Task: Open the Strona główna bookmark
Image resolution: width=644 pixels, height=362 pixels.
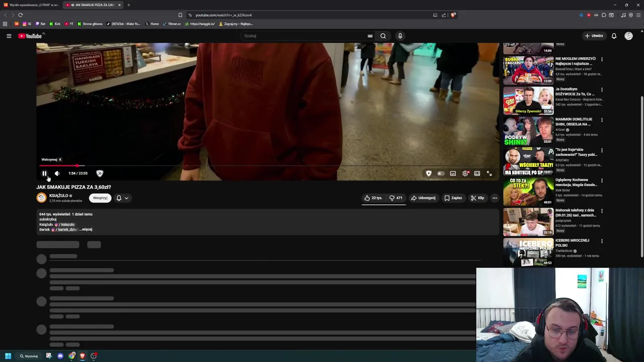Action: coord(90,24)
